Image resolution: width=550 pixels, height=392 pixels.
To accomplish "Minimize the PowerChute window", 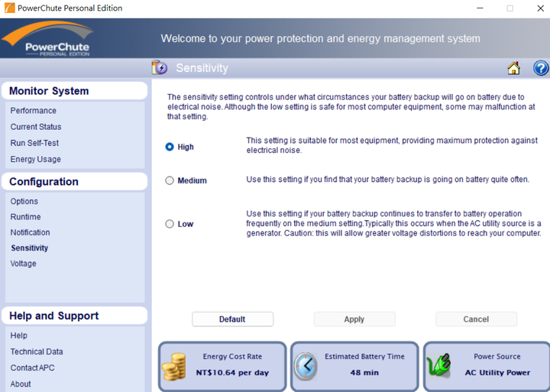I will [480, 8].
